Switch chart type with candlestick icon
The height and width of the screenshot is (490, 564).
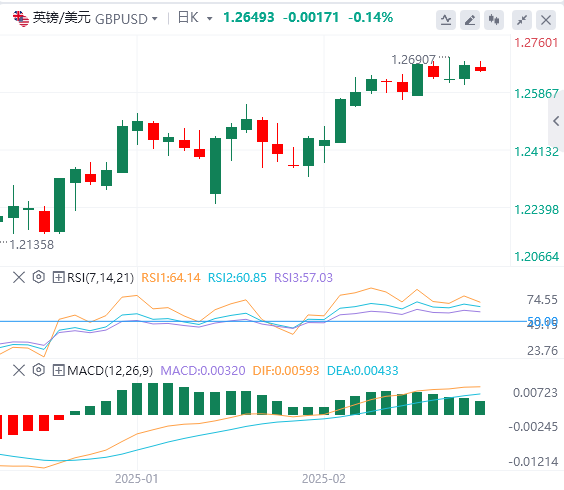click(x=494, y=20)
